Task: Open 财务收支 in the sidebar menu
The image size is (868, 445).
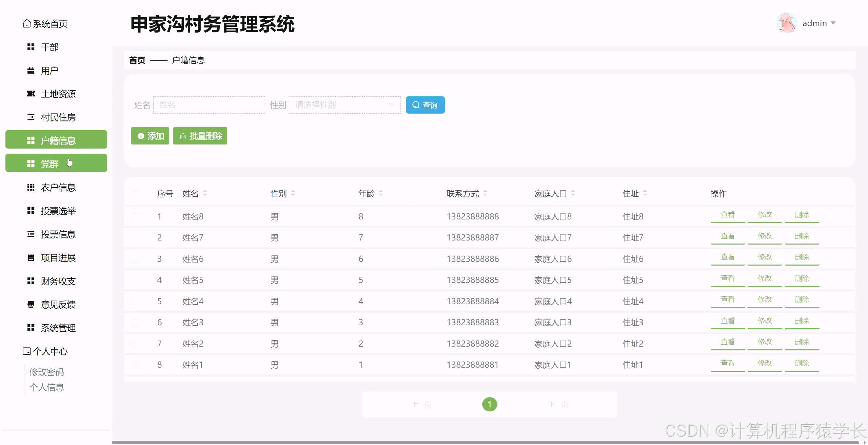Action: pyautogui.click(x=58, y=281)
